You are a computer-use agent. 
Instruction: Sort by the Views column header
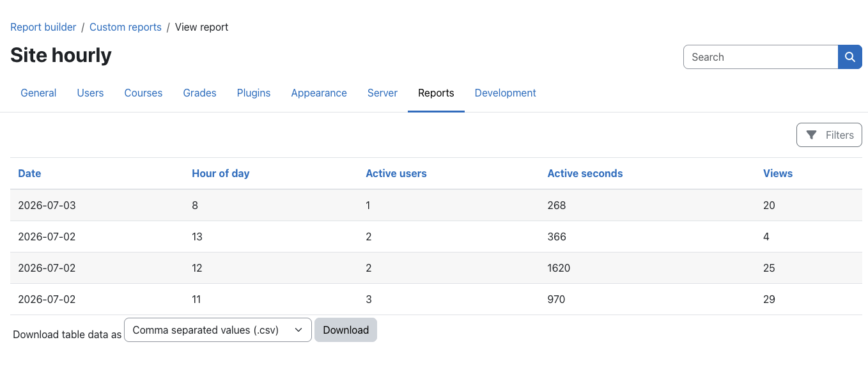tap(778, 173)
